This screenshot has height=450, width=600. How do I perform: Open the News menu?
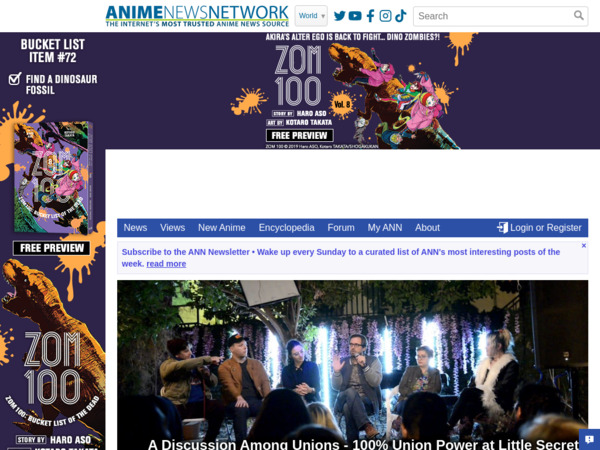tap(135, 228)
